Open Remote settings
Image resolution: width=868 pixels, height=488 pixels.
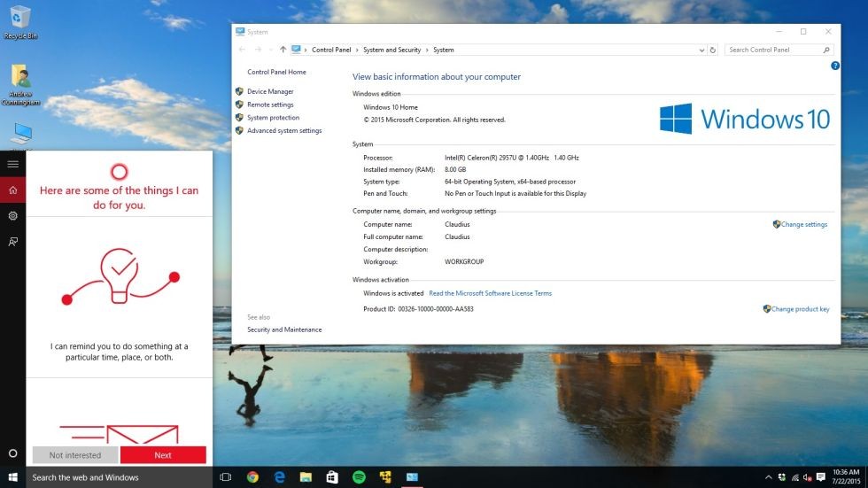tap(270, 105)
